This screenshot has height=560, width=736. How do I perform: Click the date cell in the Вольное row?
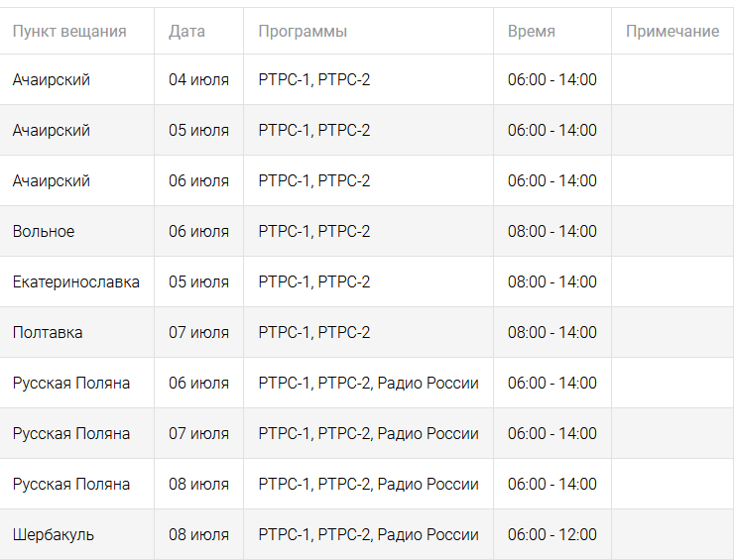click(x=198, y=232)
